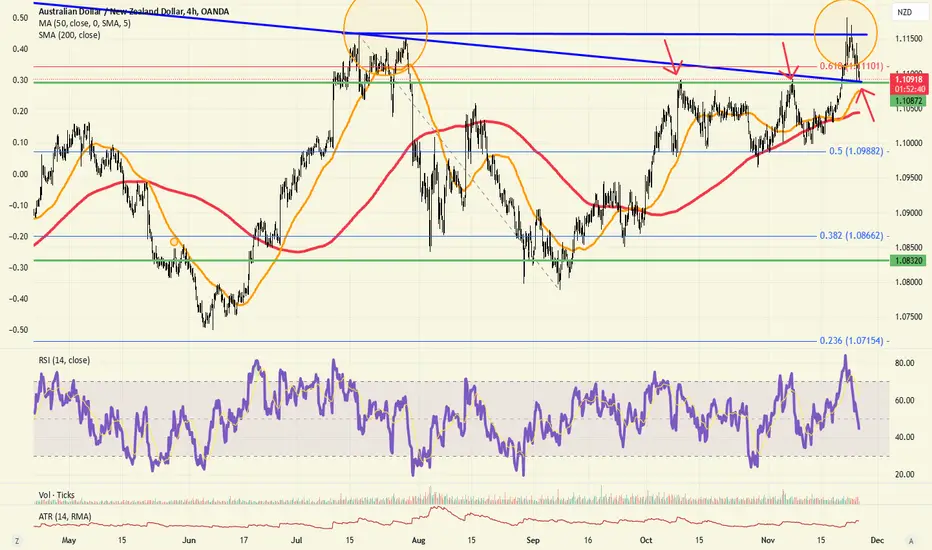
Task: Click the Jul label on time axis
Action: click(297, 540)
